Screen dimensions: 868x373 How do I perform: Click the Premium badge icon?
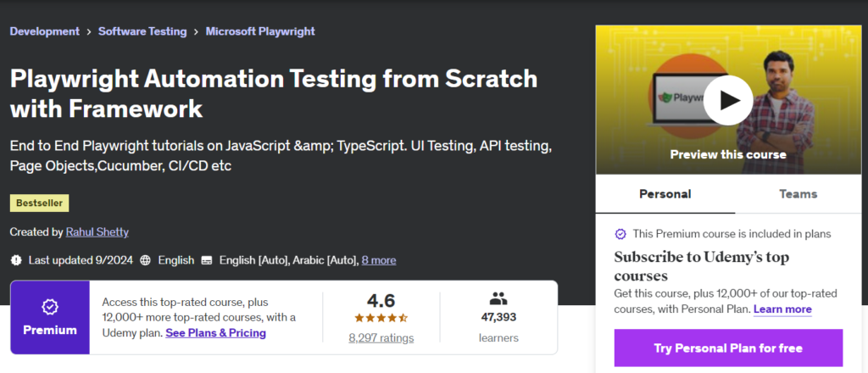coord(50,307)
